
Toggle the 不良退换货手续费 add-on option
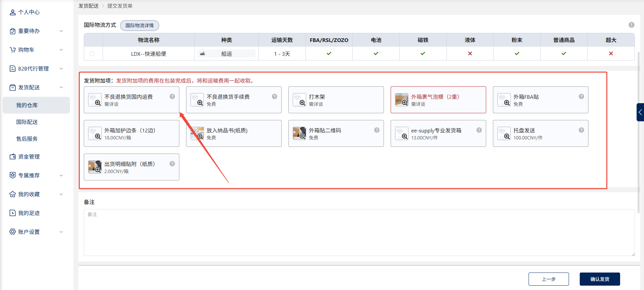point(234,100)
